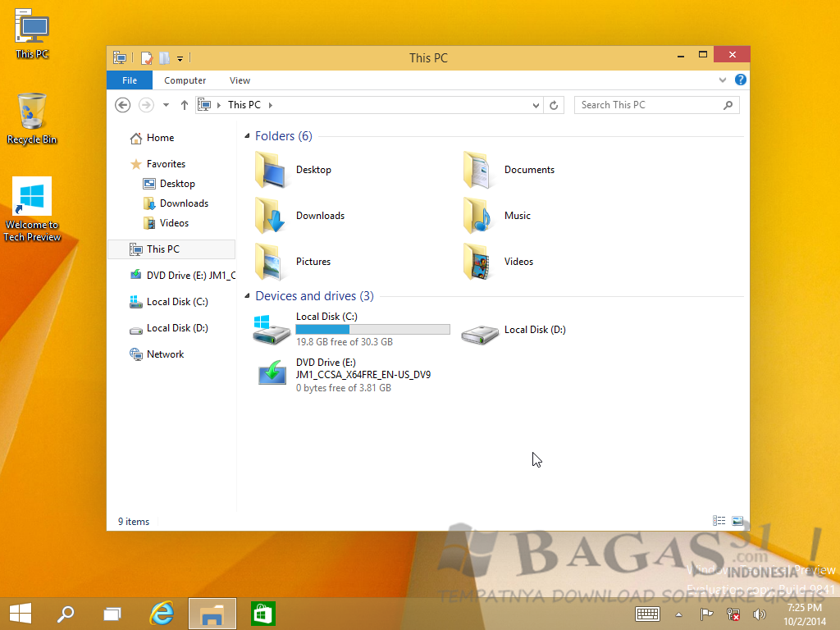Image resolution: width=840 pixels, height=630 pixels.
Task: Select the Music folder icon
Action: point(477,216)
